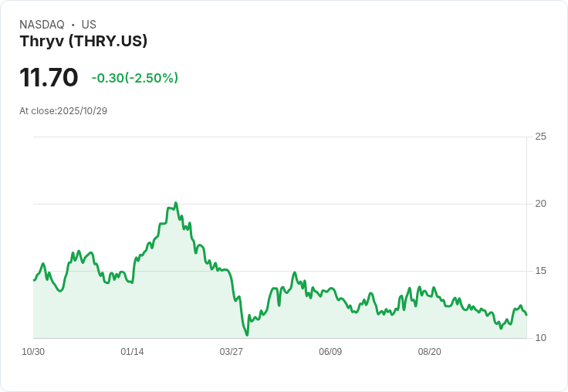This screenshot has height=392, width=568.
Task: Click the leftmost start of price line
Action: [34, 280]
